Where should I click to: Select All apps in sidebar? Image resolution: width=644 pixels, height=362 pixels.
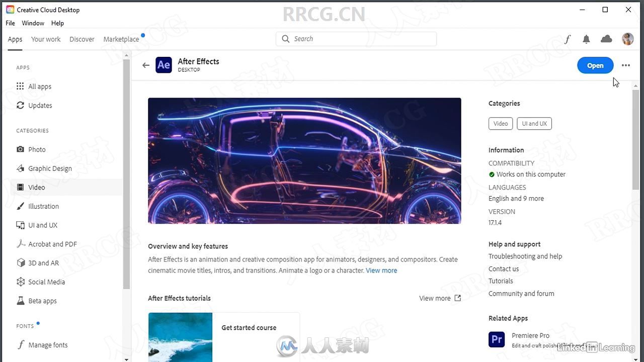pyautogui.click(x=40, y=86)
